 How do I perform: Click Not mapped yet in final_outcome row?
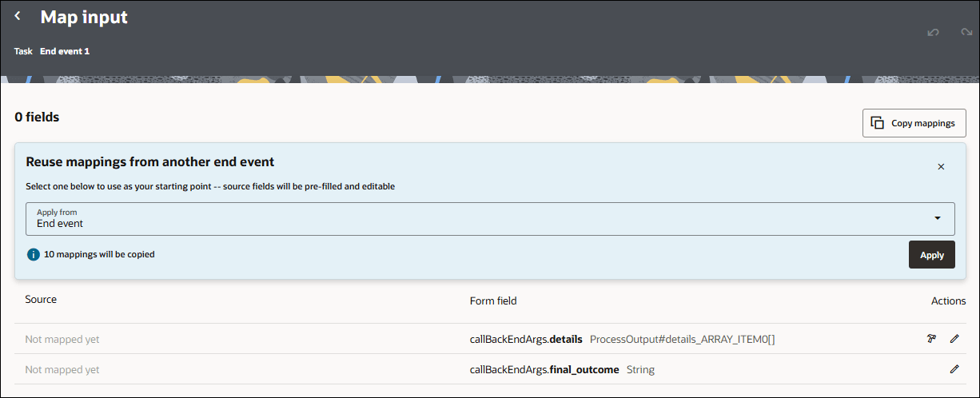[62, 369]
